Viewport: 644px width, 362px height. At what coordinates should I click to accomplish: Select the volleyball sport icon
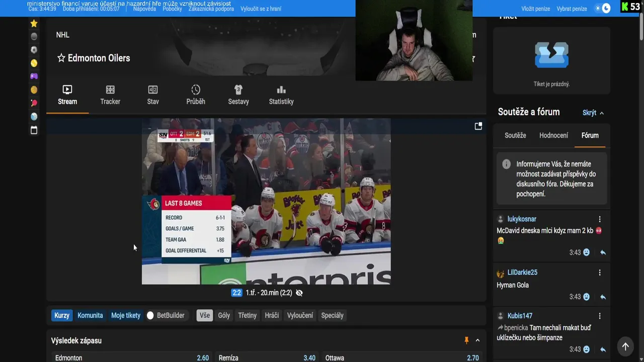[34, 117]
